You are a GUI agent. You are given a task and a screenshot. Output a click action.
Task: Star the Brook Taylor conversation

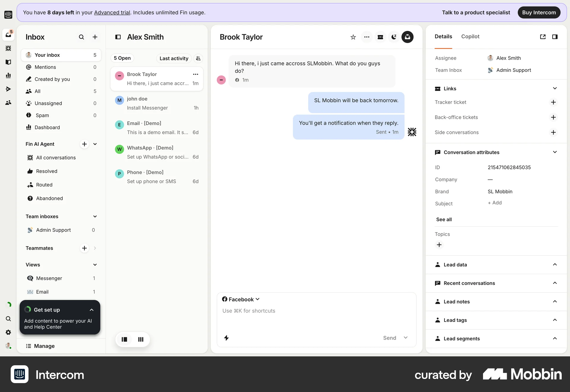click(x=353, y=37)
